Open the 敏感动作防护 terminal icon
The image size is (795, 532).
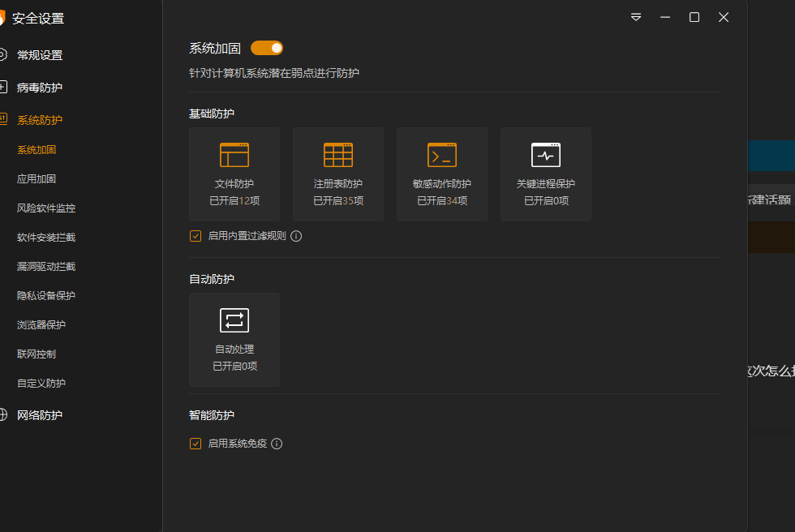(x=442, y=155)
